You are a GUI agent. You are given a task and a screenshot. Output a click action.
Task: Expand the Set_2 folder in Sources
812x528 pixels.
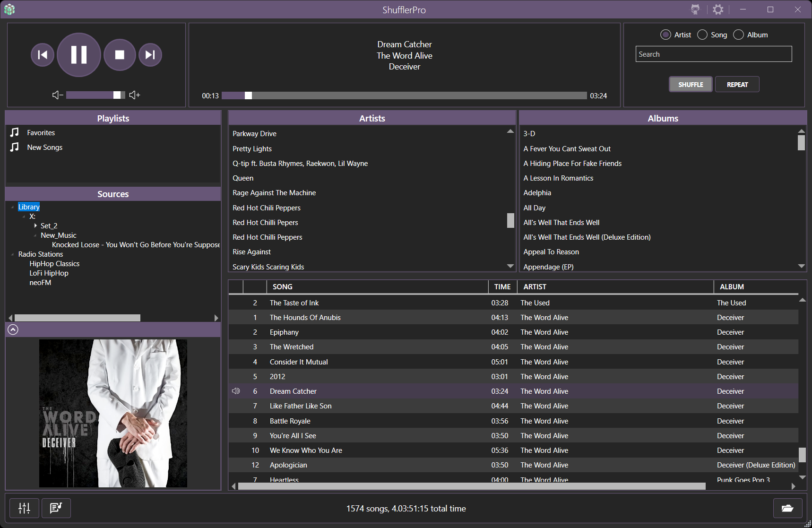pos(35,226)
